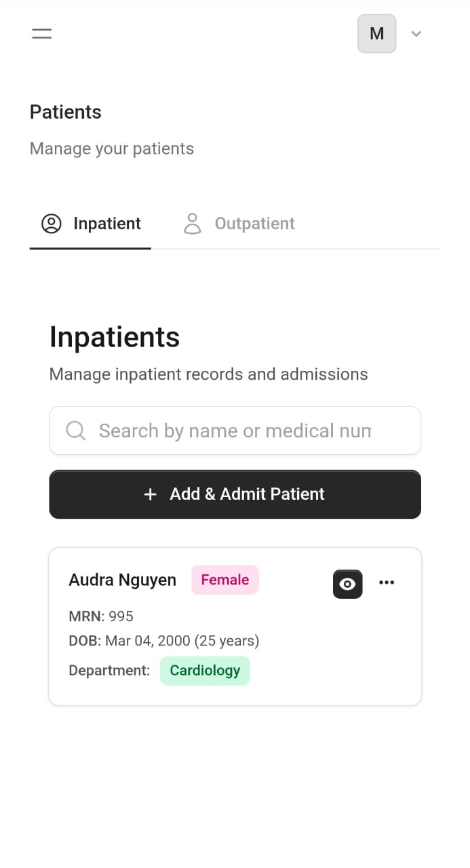Toggle the Female gender badge

tap(224, 580)
